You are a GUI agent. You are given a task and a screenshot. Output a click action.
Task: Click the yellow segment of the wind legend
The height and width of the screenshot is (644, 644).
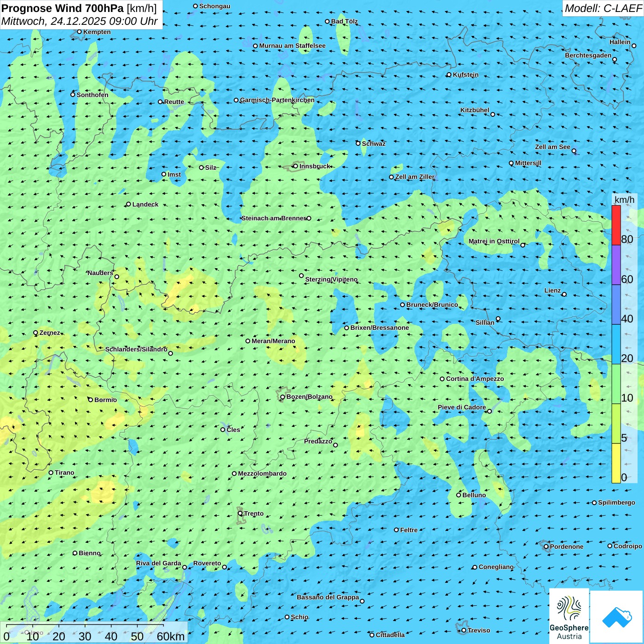(x=616, y=463)
